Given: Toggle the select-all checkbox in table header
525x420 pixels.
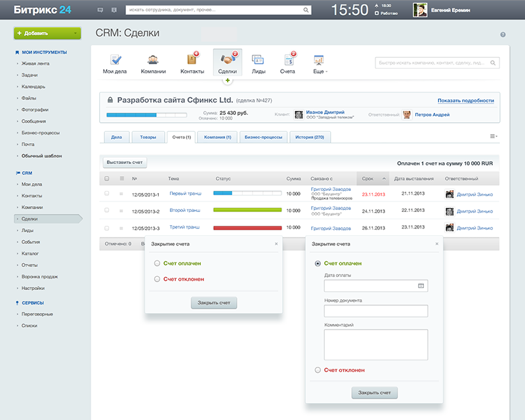Looking at the screenshot, I should tap(106, 178).
